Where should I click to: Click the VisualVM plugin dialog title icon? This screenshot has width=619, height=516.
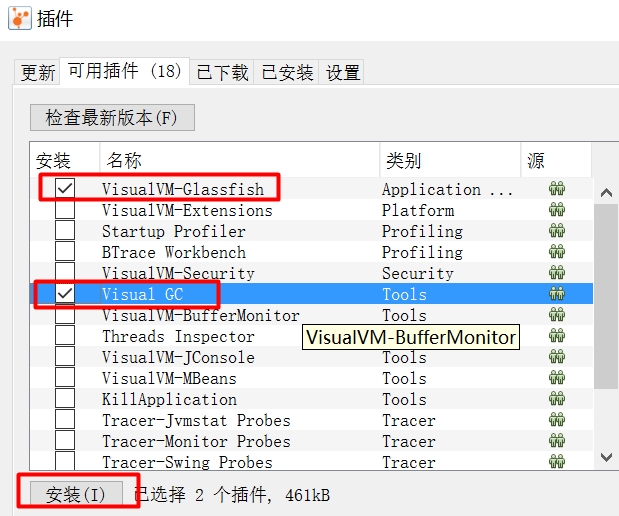pos(20,18)
